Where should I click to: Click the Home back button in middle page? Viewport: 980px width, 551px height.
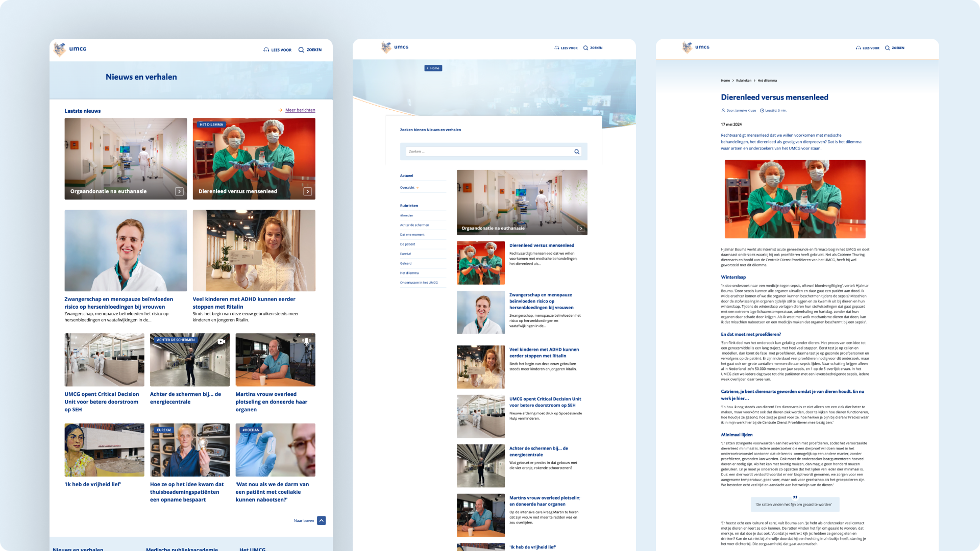pyautogui.click(x=433, y=68)
